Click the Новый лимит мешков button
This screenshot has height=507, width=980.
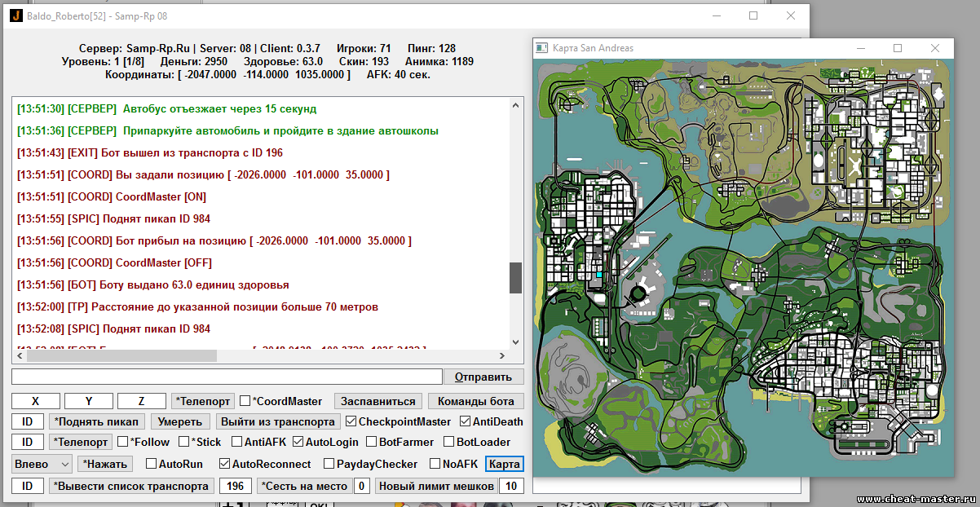click(435, 486)
